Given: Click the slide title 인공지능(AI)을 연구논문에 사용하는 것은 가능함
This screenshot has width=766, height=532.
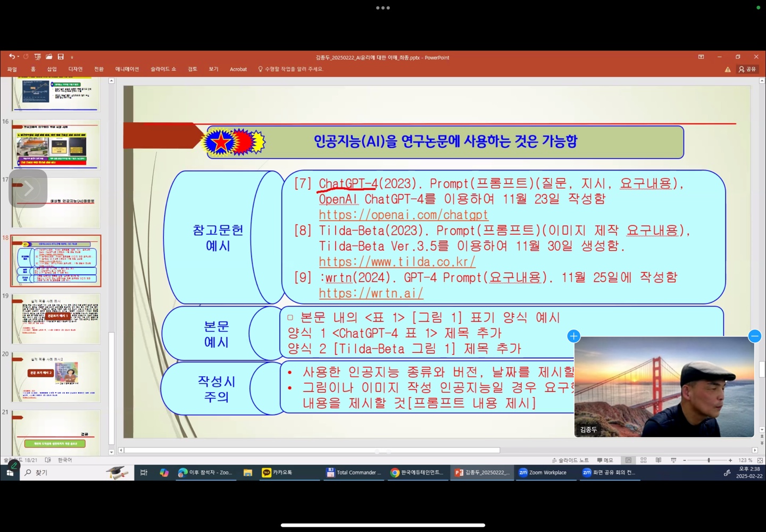Looking at the screenshot, I should (445, 142).
